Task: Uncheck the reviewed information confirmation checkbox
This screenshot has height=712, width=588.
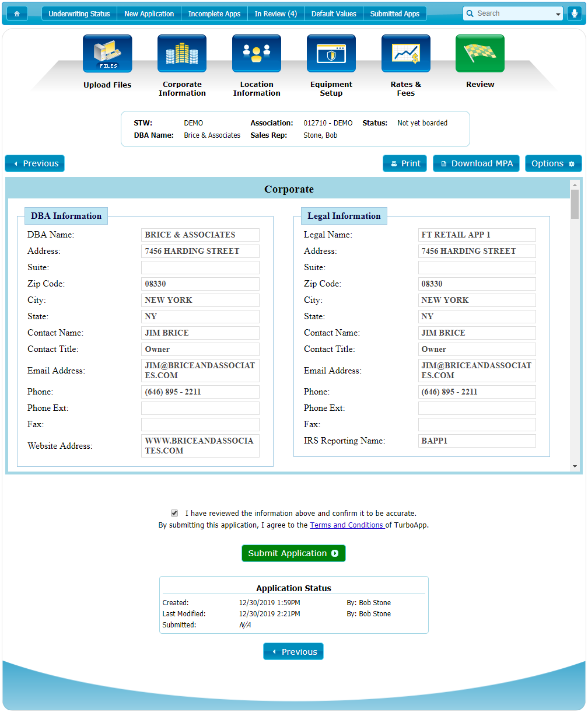Action: pyautogui.click(x=174, y=513)
